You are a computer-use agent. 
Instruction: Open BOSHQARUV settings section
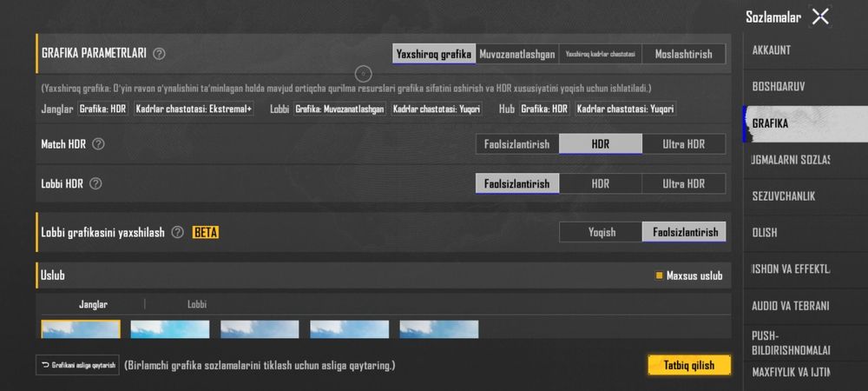[x=806, y=87]
